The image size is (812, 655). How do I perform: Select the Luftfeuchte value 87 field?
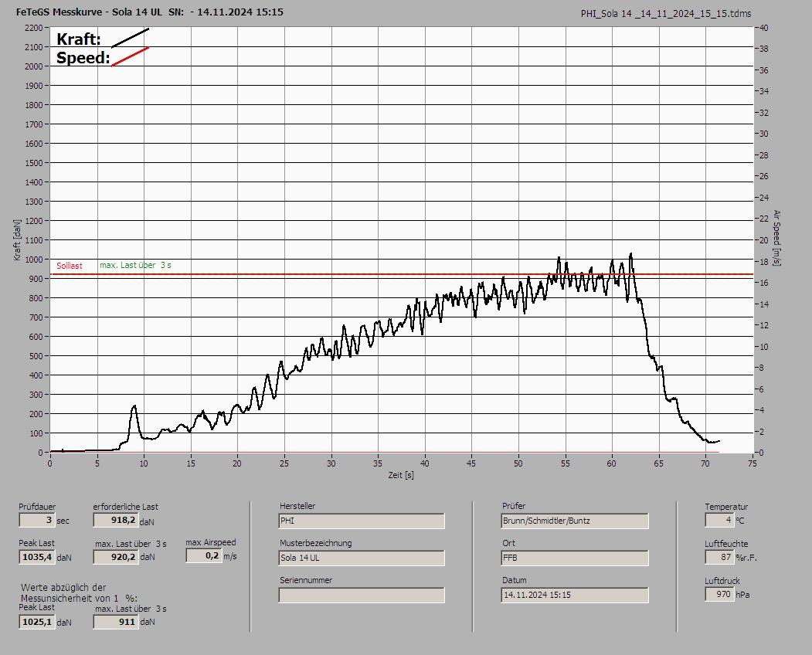pyautogui.click(x=719, y=558)
